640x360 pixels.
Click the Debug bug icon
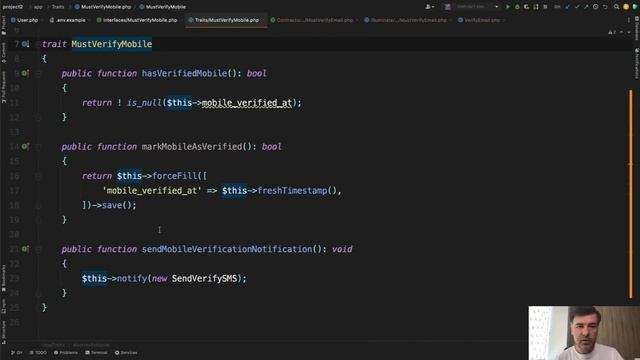pyautogui.click(x=517, y=7)
